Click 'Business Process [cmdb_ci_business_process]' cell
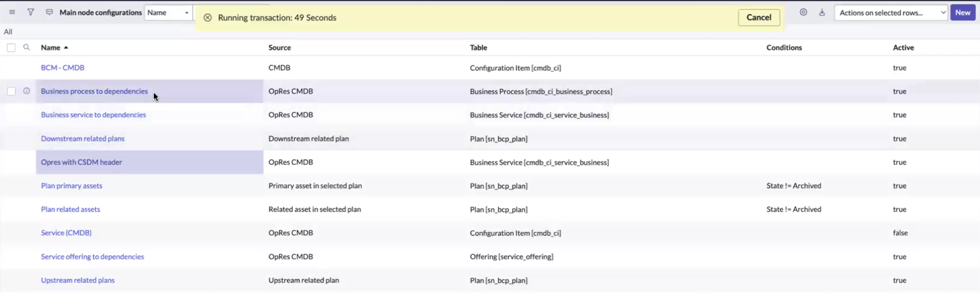980x293 pixels. (x=541, y=91)
